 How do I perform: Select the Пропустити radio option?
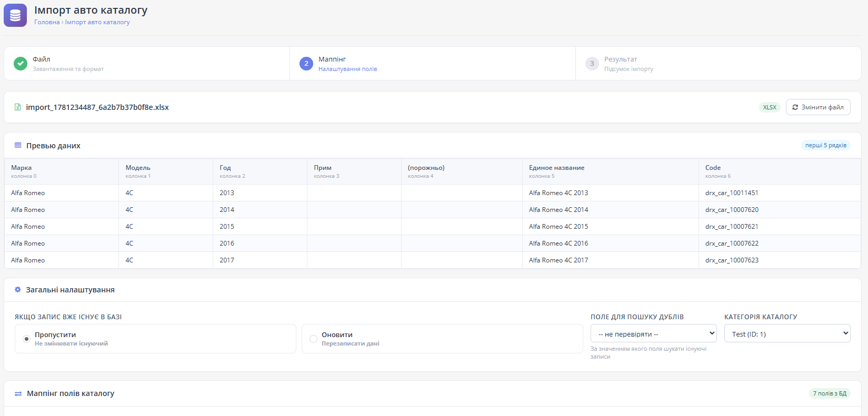[26, 339]
